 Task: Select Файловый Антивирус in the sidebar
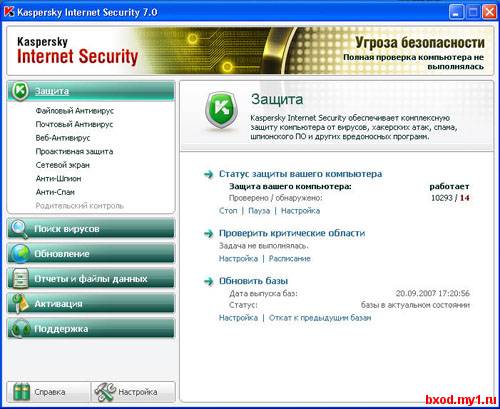coord(75,111)
